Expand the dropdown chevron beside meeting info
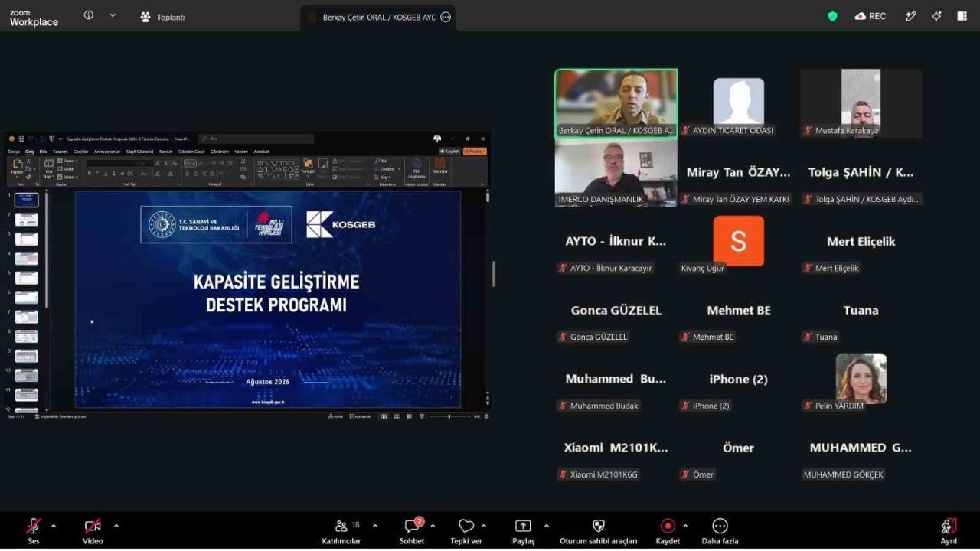 113,15
